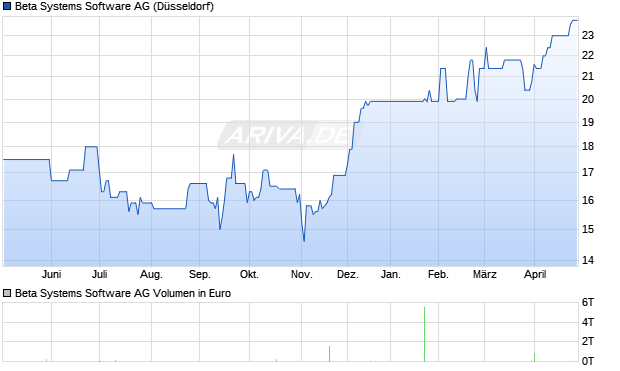Click the tallest green volume bar in late January
620x371 pixels.
(424, 334)
